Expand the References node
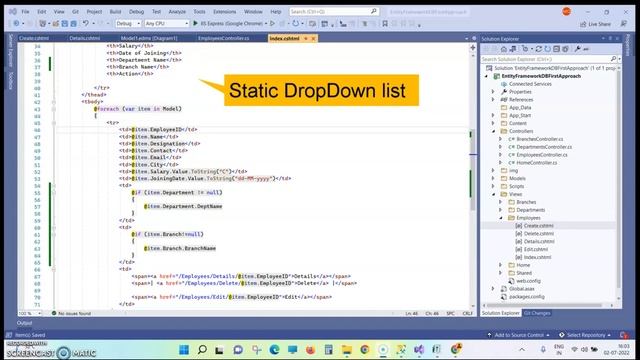 tap(493, 100)
